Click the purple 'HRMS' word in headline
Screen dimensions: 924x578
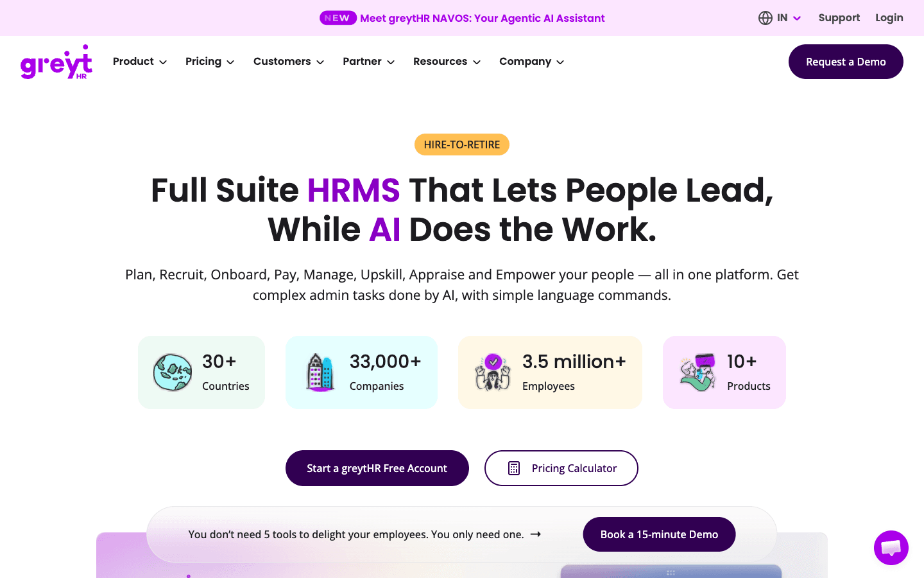pyautogui.click(x=354, y=191)
